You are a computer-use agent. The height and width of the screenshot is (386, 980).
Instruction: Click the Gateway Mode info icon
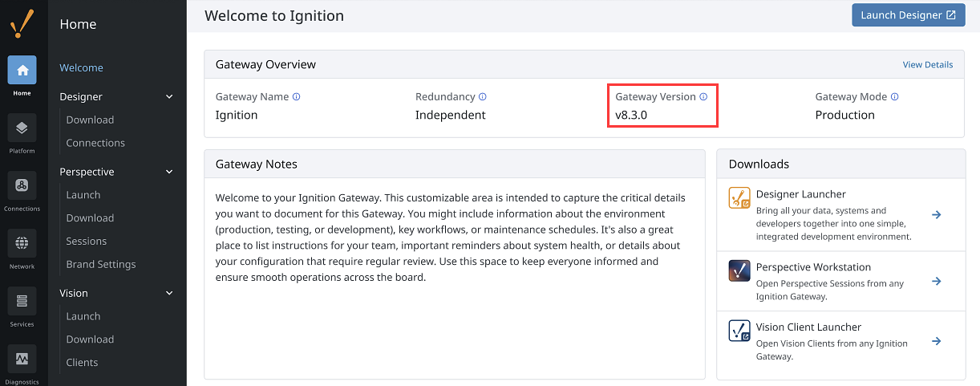(x=894, y=96)
